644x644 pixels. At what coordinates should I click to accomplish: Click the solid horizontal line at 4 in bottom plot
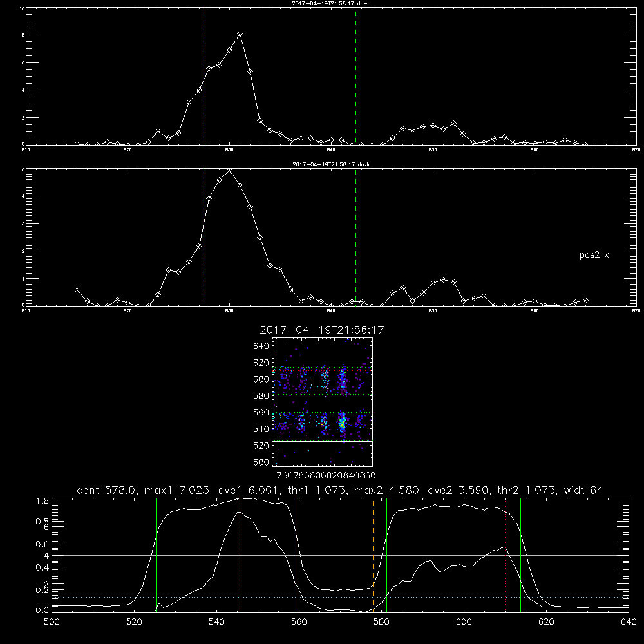(x=340, y=555)
